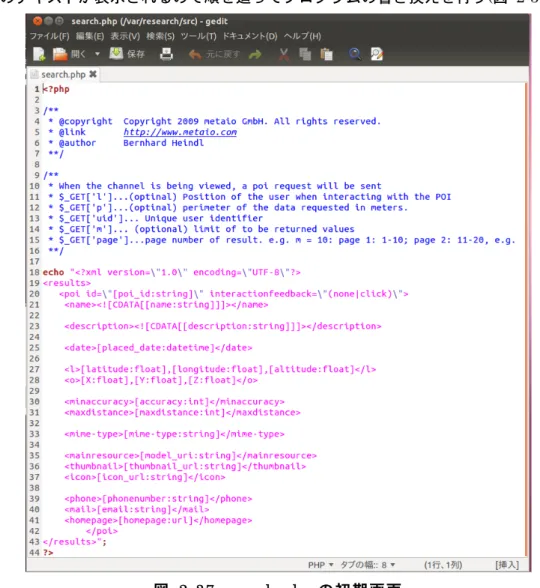The height and width of the screenshot is (588, 540).
Task: Redo the change with green arrow
Action: [x=255, y=55]
